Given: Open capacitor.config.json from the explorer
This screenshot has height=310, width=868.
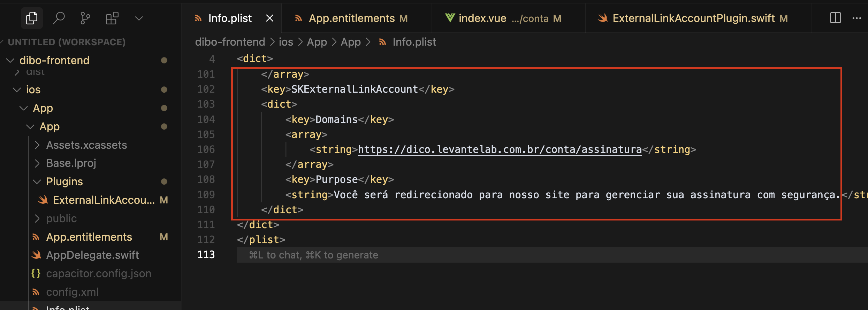Looking at the screenshot, I should [x=99, y=273].
